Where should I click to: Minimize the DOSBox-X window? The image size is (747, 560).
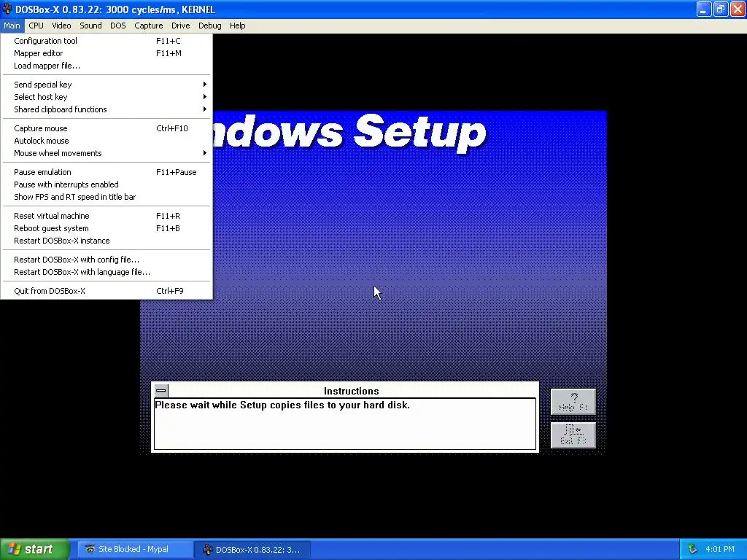(x=704, y=9)
